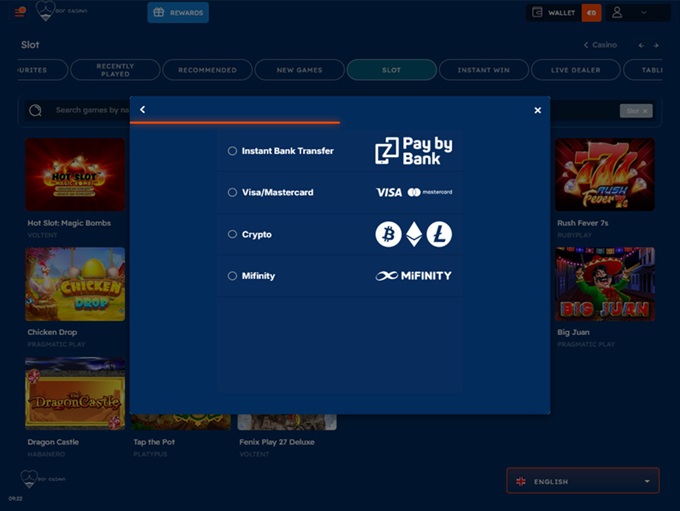Open the English language dropdown
The image size is (680, 511).
tap(583, 481)
